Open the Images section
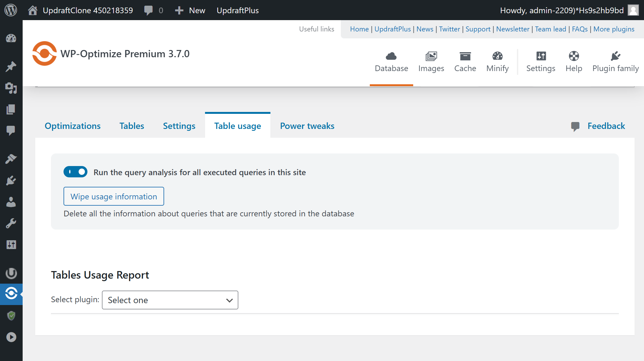The image size is (644, 361). 431,62
